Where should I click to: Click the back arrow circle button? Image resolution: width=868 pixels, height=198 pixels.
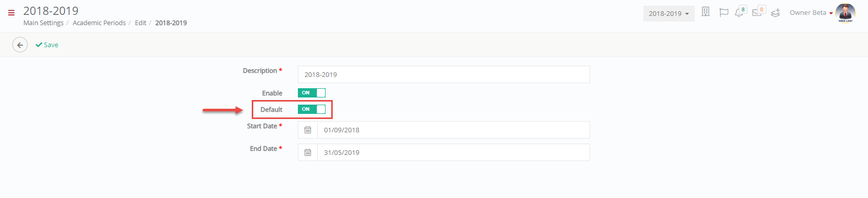20,45
